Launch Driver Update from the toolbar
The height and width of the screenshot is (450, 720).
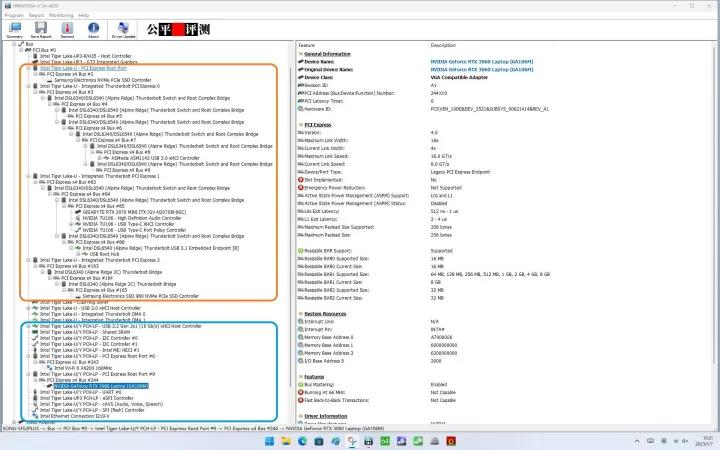(x=124, y=30)
